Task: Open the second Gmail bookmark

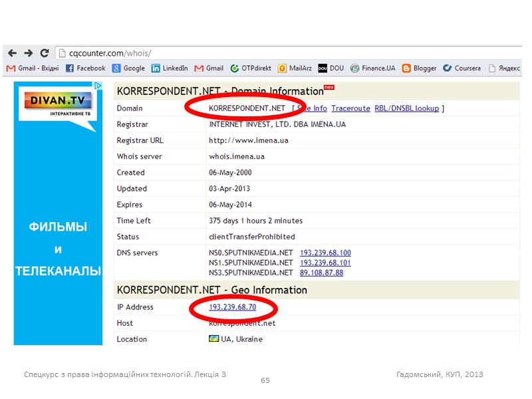Action: (209, 68)
